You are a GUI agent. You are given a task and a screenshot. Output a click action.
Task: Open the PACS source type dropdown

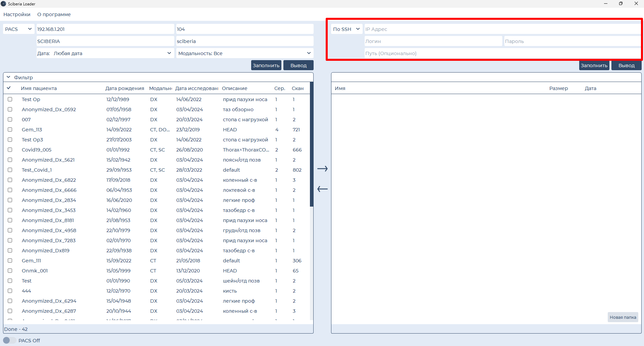click(x=19, y=29)
